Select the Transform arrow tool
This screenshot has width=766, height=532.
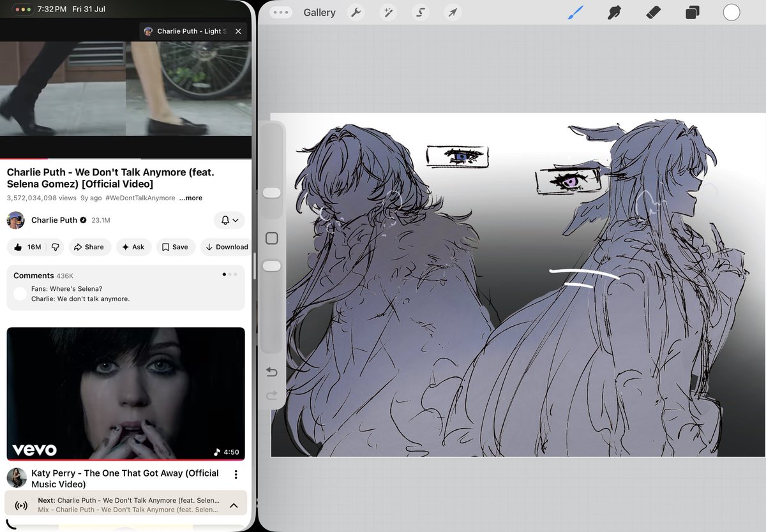453,13
